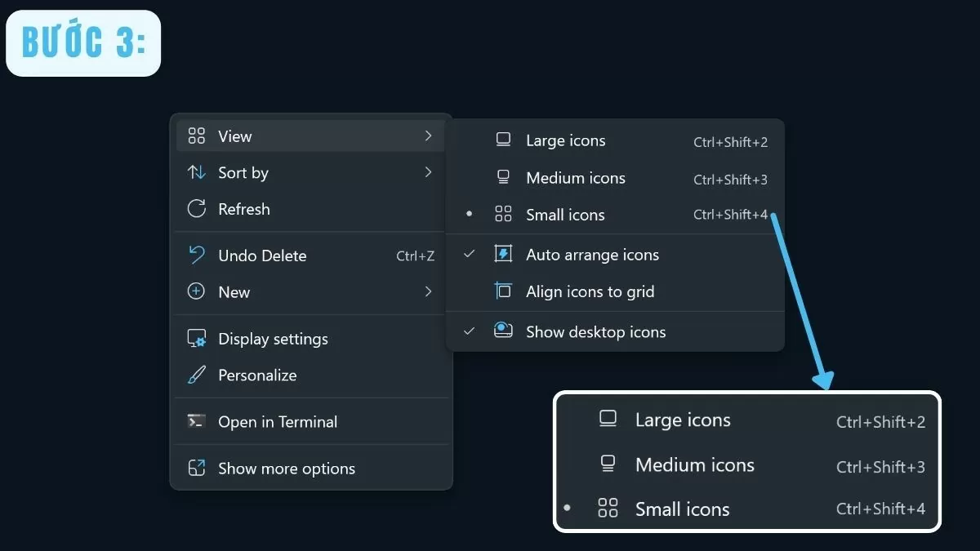Click the View grid icon in context menu
980x551 pixels.
(x=196, y=136)
